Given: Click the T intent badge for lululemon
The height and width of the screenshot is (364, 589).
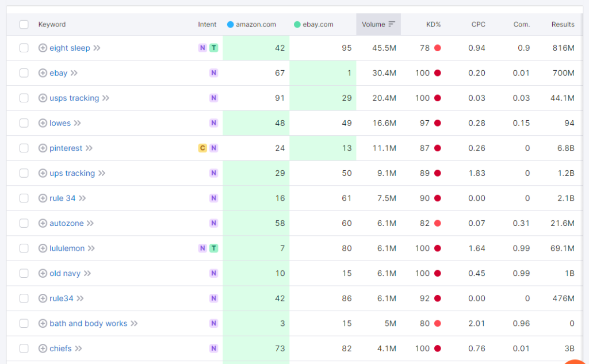Looking at the screenshot, I should pyautogui.click(x=214, y=248).
